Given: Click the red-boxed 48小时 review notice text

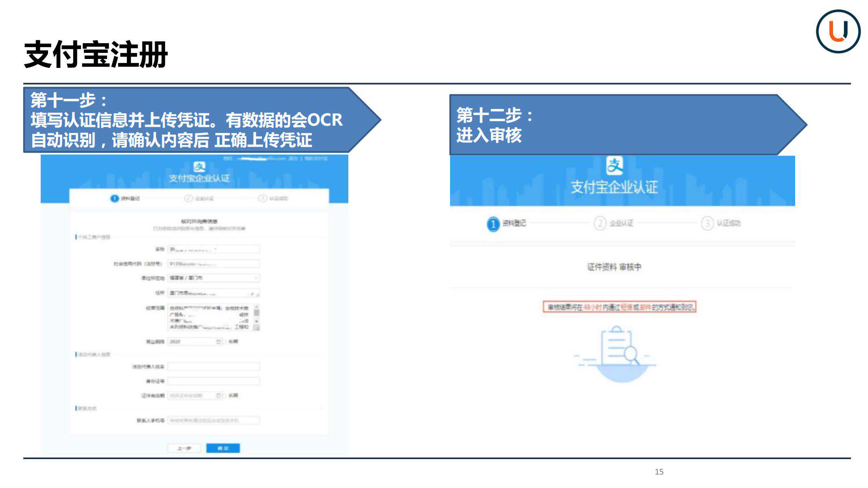Looking at the screenshot, I should [x=619, y=307].
